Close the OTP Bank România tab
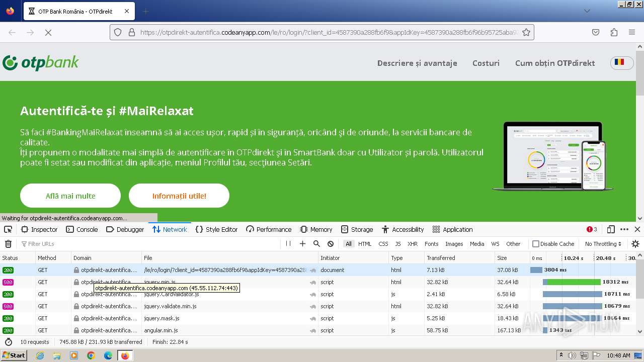Screen dimensions: 644x362 [x=127, y=11]
